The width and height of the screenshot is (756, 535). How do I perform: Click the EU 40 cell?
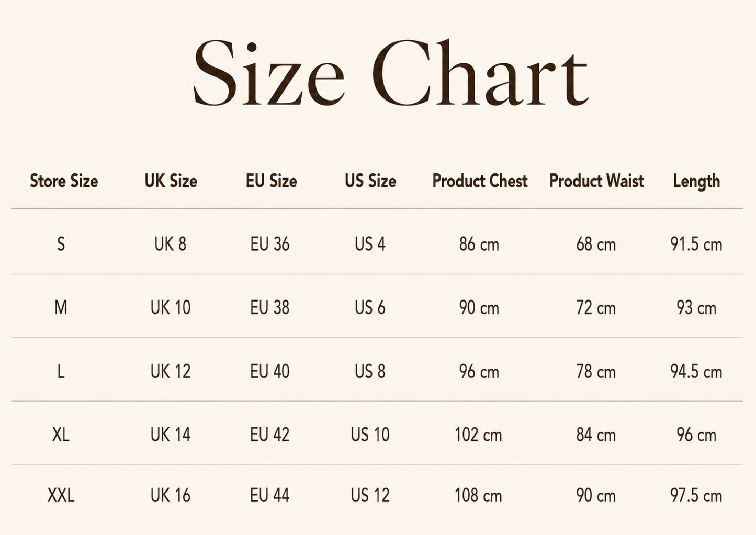tap(270, 371)
